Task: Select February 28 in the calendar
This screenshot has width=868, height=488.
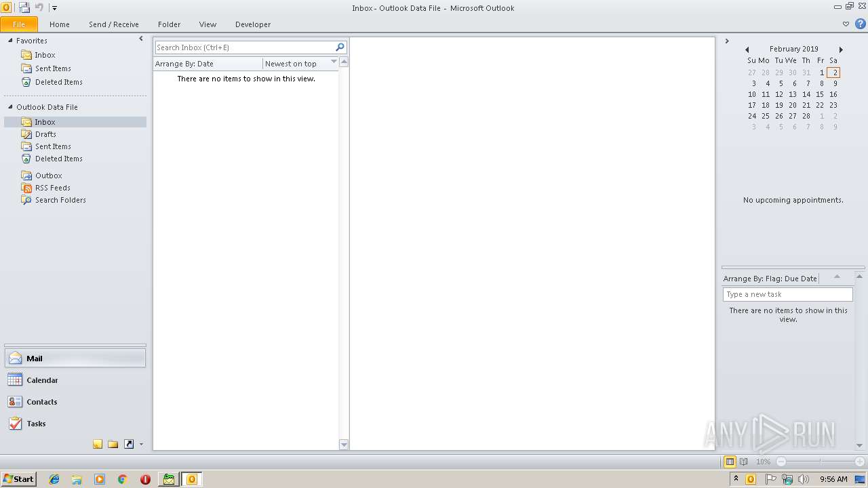Action: [x=806, y=116]
